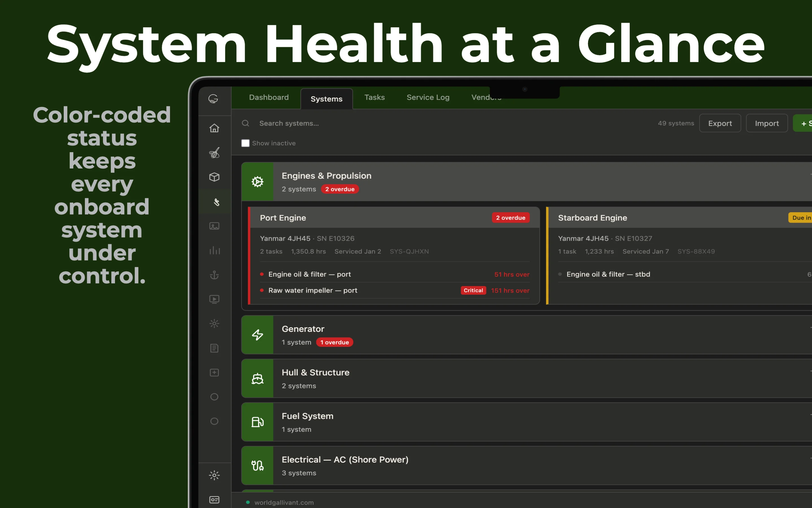Click the Port Engine 2 overdue badge
812x508 pixels.
click(511, 218)
